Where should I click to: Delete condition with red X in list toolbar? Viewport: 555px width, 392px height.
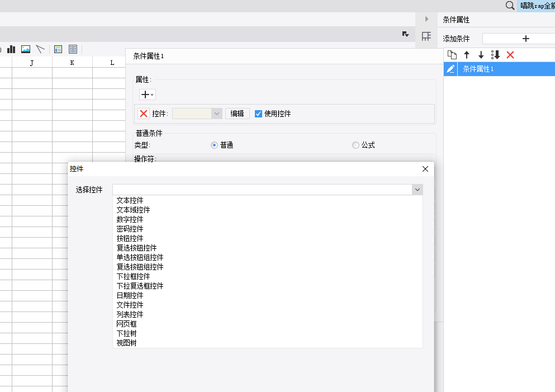pyautogui.click(x=510, y=55)
